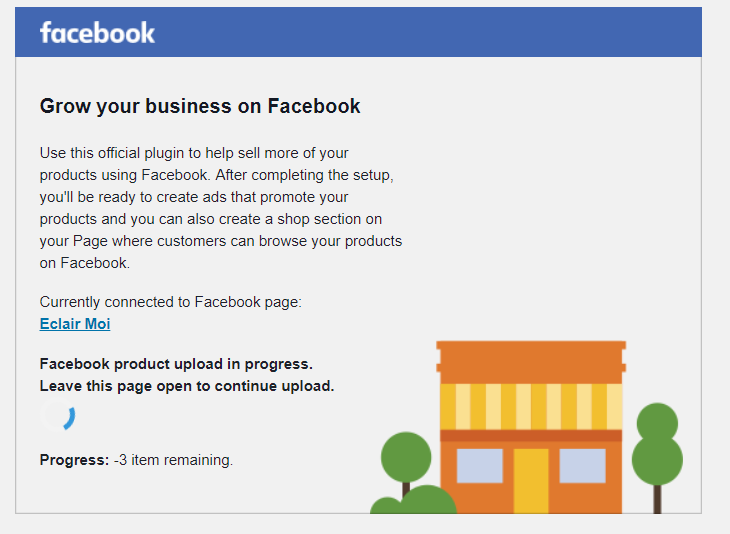
Task: Click the green bush beside the store
Action: pos(414,501)
